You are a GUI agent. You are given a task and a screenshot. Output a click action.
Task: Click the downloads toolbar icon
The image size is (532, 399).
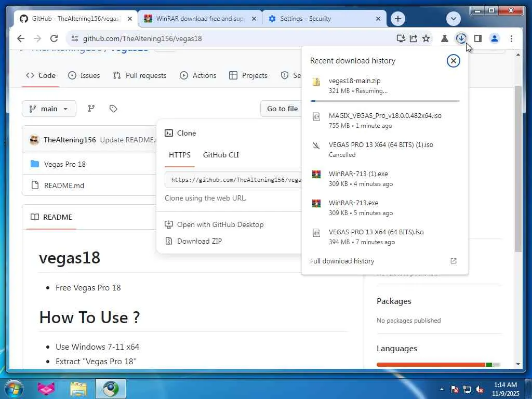(461, 38)
